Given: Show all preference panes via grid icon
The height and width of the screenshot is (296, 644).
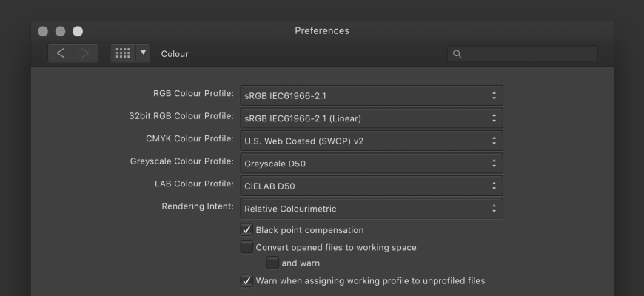Looking at the screenshot, I should click(123, 53).
